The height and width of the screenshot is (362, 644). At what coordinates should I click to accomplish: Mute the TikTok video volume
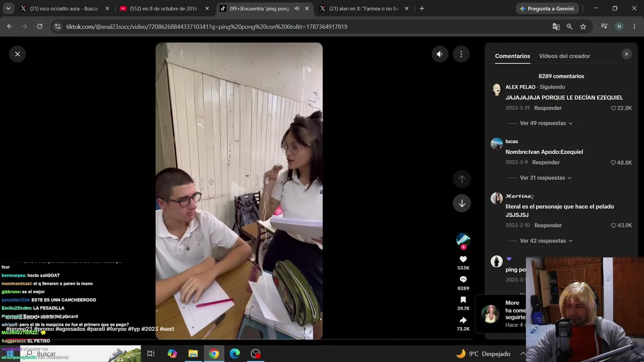(440, 54)
